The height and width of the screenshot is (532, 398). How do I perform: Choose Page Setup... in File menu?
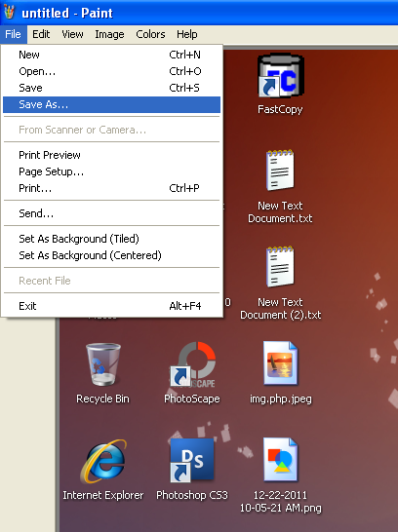112,171
